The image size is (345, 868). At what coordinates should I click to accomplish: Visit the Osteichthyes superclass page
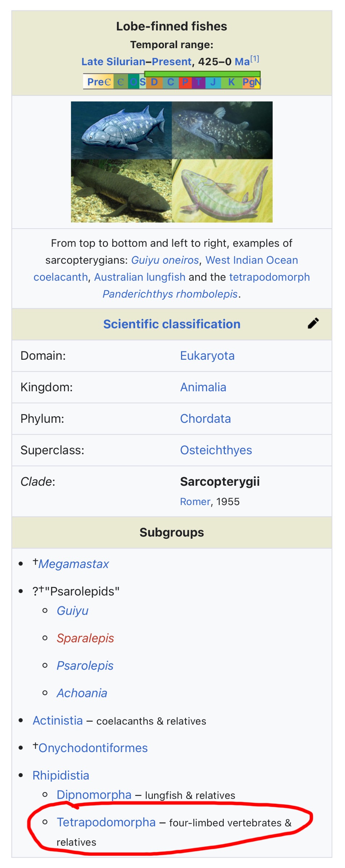click(x=216, y=450)
